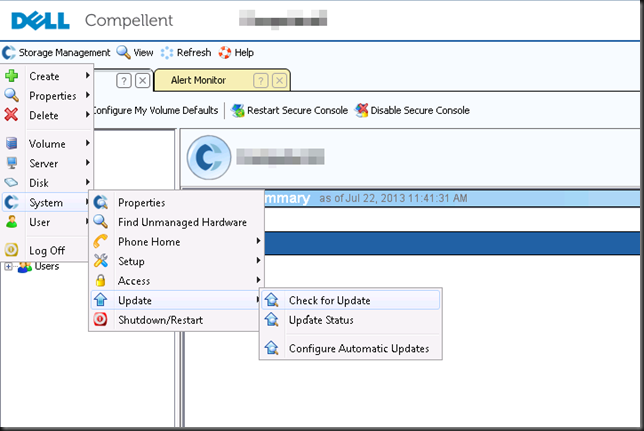Click the Disk icon
Viewport: 644px width, 431px height.
[x=12, y=182]
